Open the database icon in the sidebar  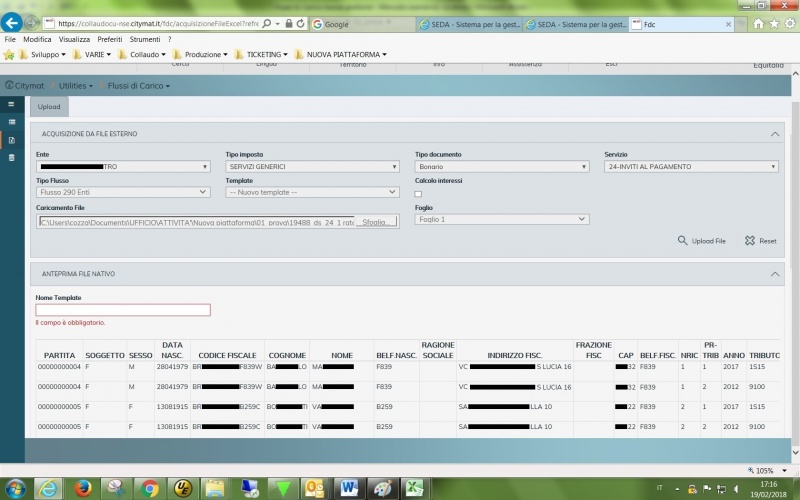[x=11, y=158]
